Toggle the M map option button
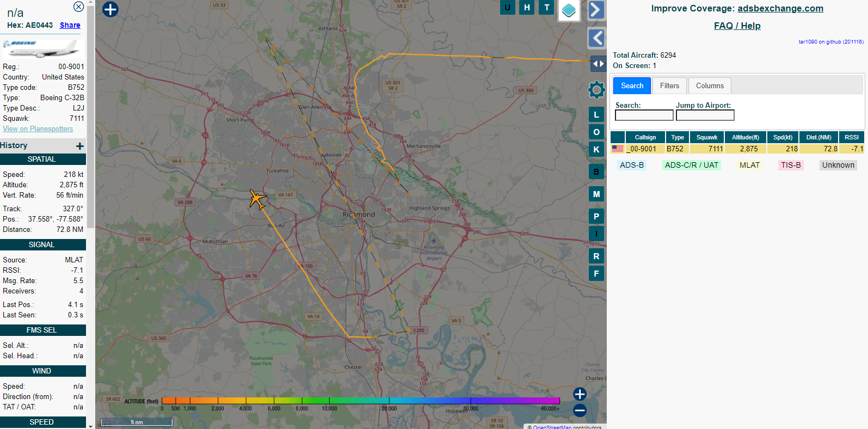The height and width of the screenshot is (429, 868). [596, 194]
